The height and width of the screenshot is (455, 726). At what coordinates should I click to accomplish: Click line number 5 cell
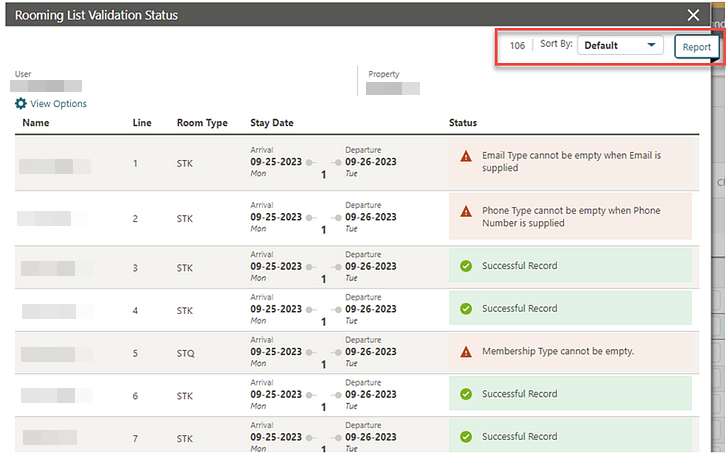pyautogui.click(x=135, y=354)
